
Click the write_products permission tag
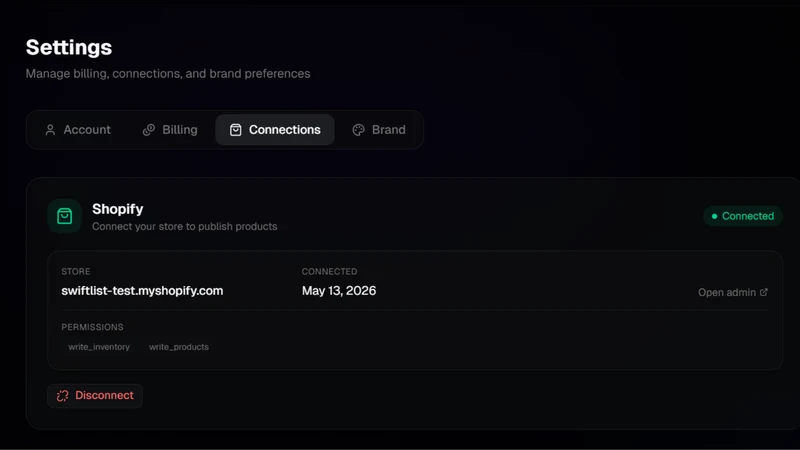[179, 347]
